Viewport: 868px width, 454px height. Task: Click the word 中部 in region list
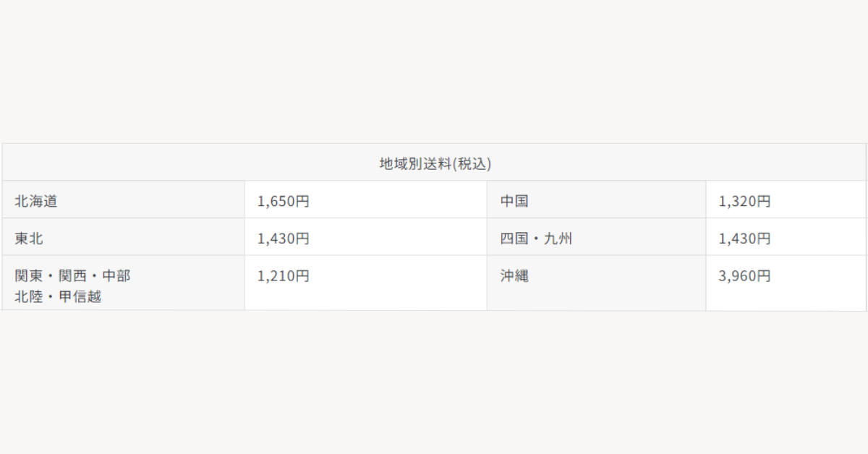(116, 276)
